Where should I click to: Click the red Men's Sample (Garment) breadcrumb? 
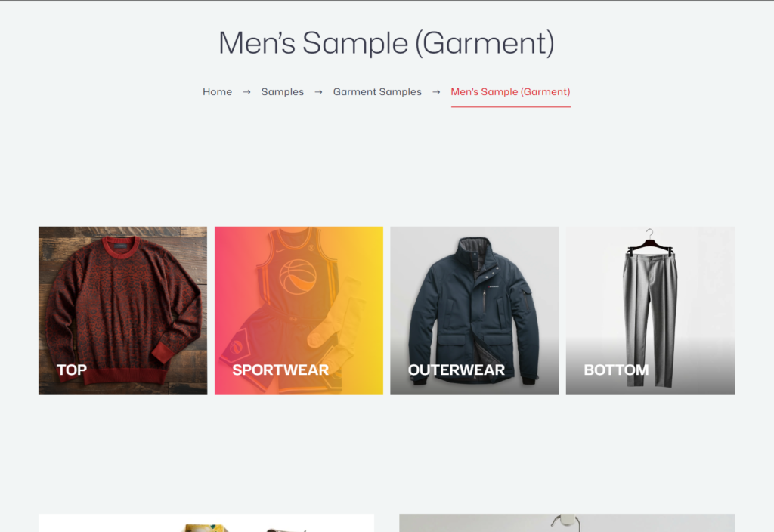[x=510, y=91]
